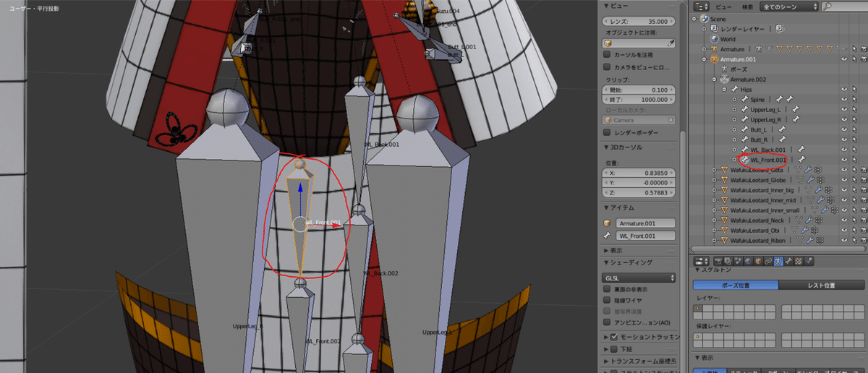This screenshot has width=868, height=373.
Task: Toggle the Motion Tracking panel checkbox
Action: click(x=615, y=337)
